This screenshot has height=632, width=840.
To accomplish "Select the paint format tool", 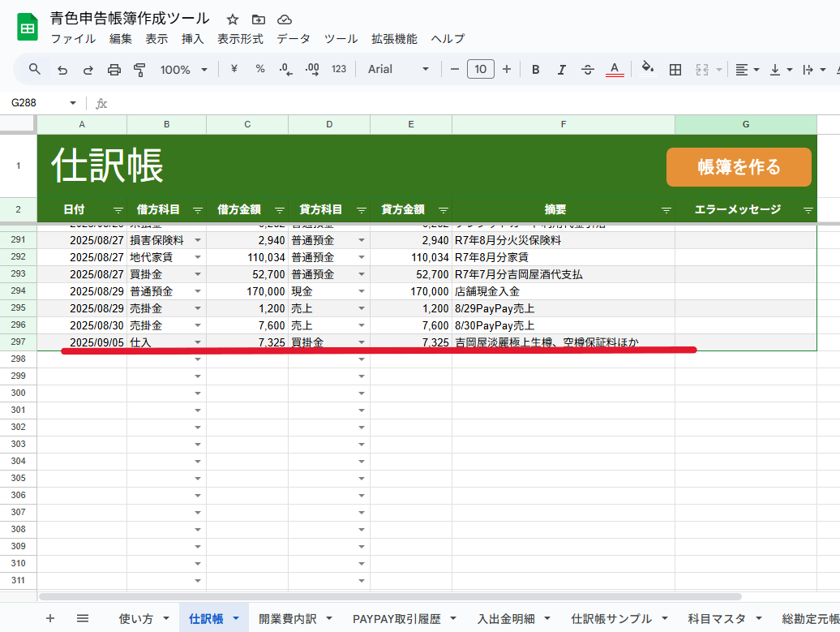I will click(x=139, y=70).
